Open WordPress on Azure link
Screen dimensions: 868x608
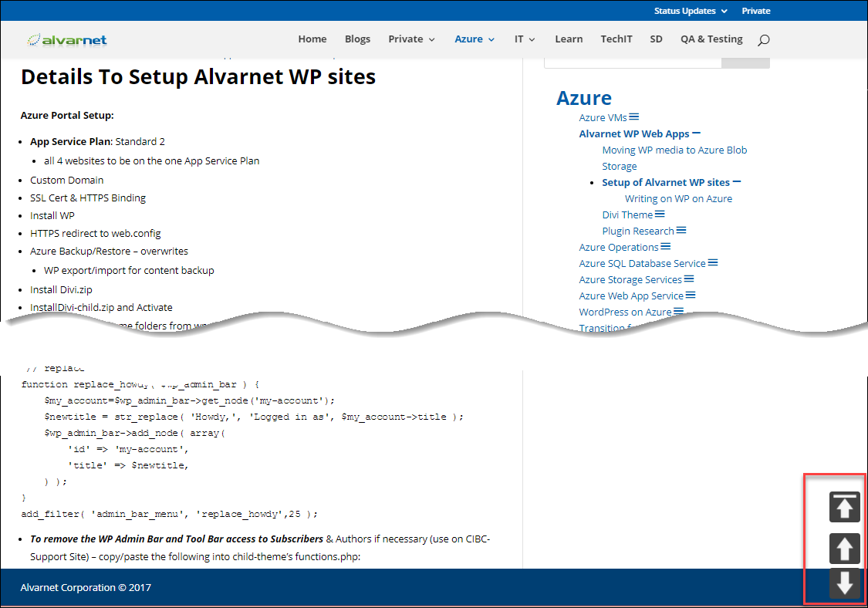(625, 311)
